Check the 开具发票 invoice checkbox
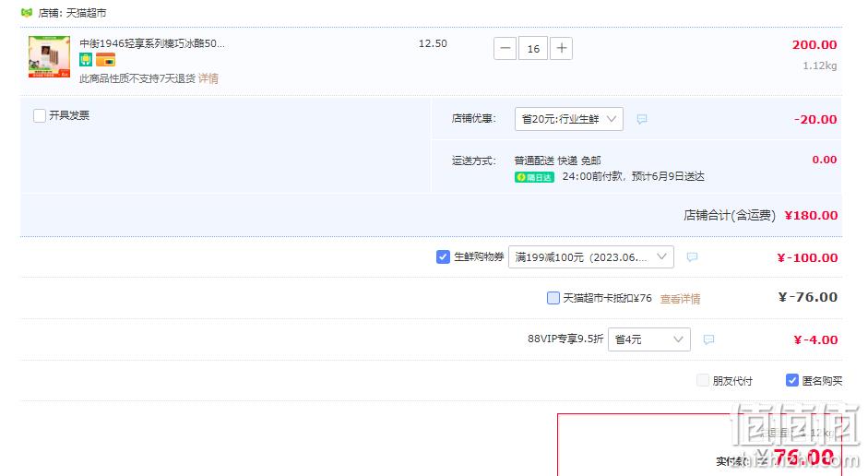The height and width of the screenshot is (476, 868). point(40,115)
